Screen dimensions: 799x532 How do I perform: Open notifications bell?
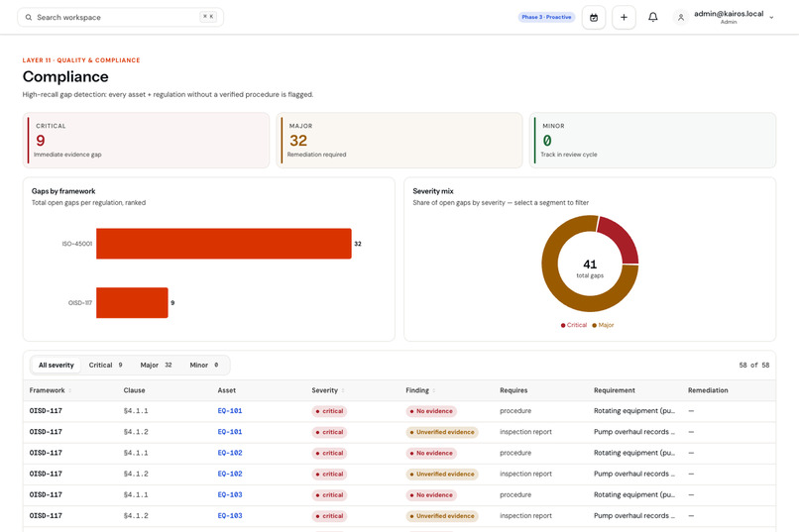tap(652, 17)
